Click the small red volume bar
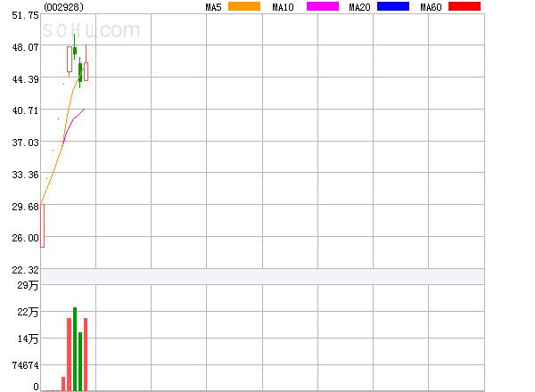 point(63,384)
